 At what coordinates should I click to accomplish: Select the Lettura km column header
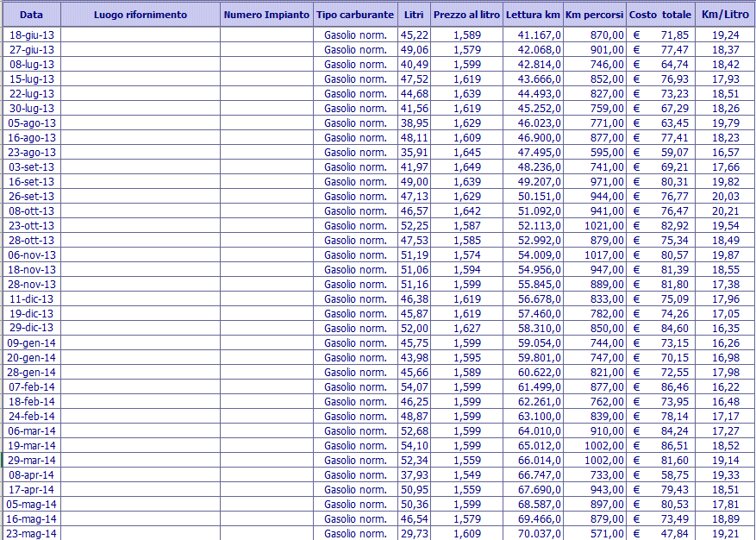(533, 15)
